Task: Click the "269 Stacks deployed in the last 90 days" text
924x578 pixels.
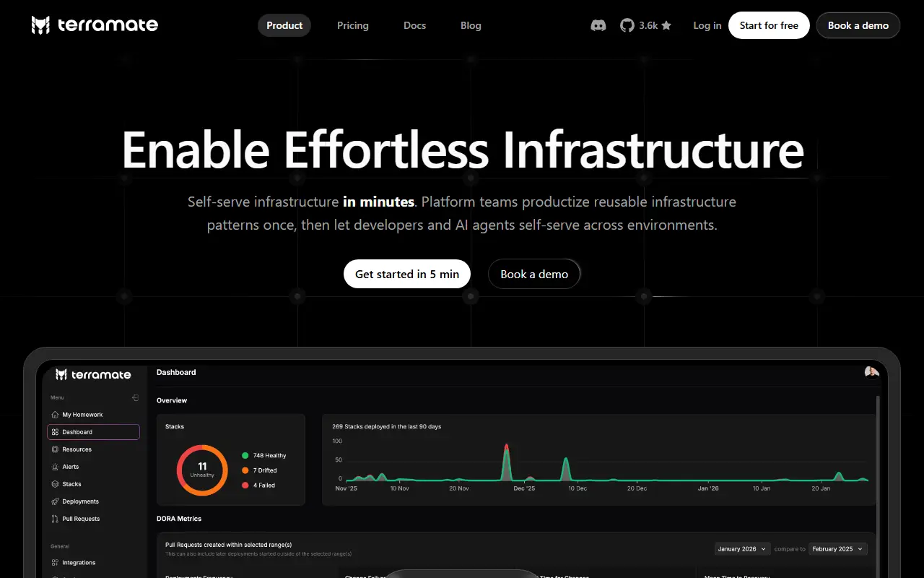Action: coord(386,426)
